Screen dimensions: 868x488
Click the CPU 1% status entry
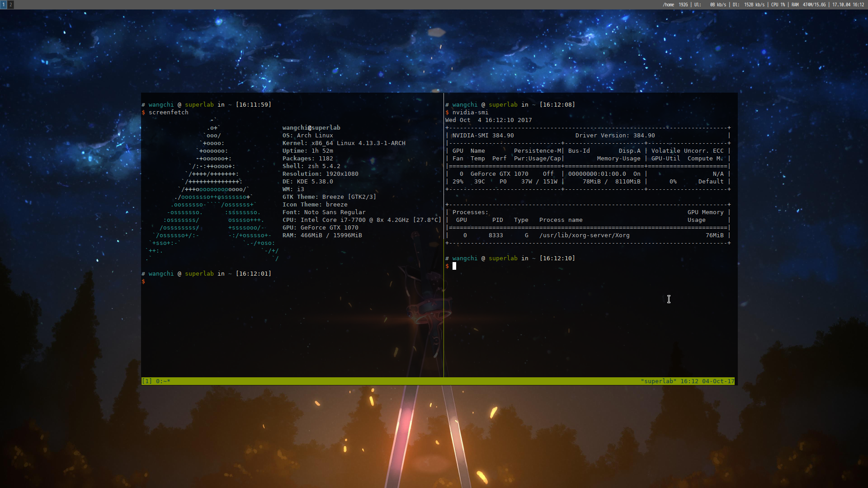[778, 5]
